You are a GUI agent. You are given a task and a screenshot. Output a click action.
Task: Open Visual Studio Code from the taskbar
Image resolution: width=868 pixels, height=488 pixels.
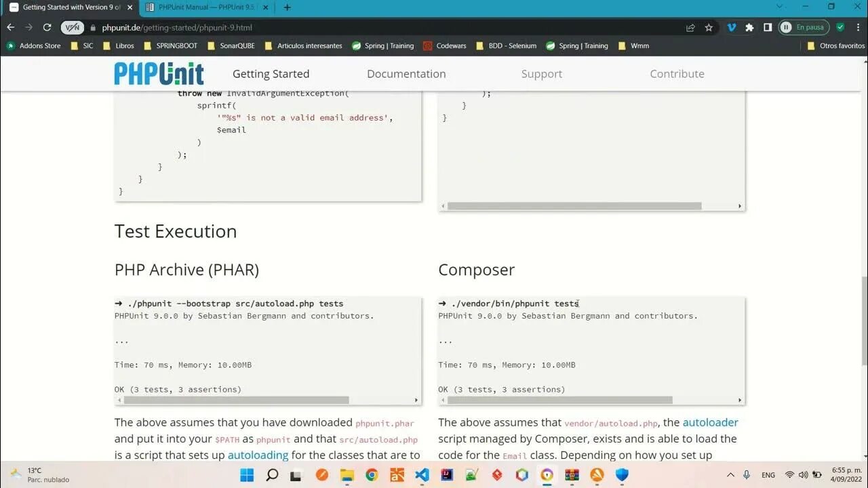pos(422,474)
